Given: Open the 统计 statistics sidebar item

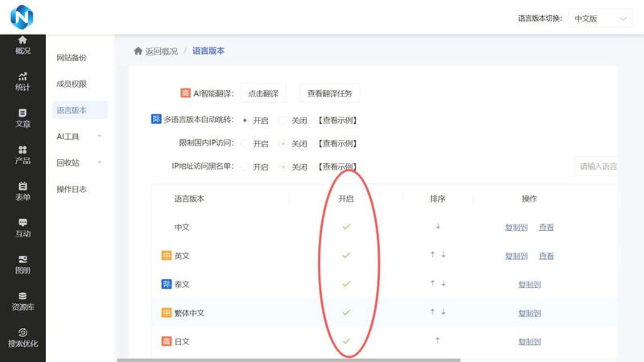Looking at the screenshot, I should click(23, 82).
